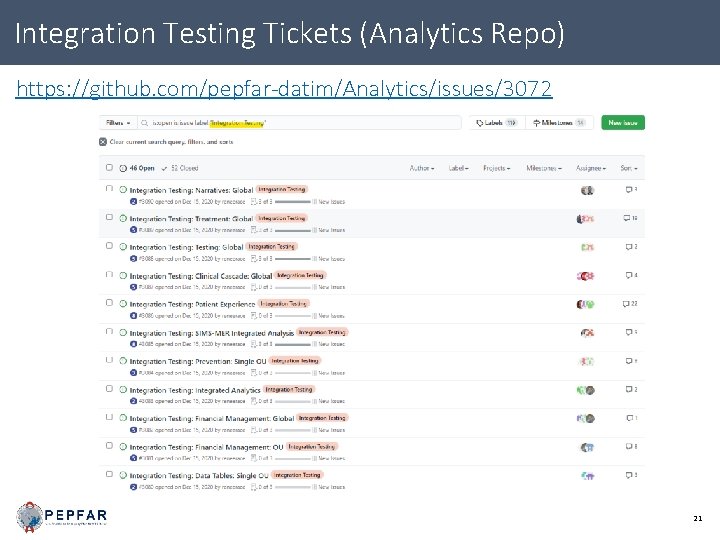Click the comments icon on Clinical Cascade issue
The width and height of the screenshot is (720, 540).
coord(628,275)
